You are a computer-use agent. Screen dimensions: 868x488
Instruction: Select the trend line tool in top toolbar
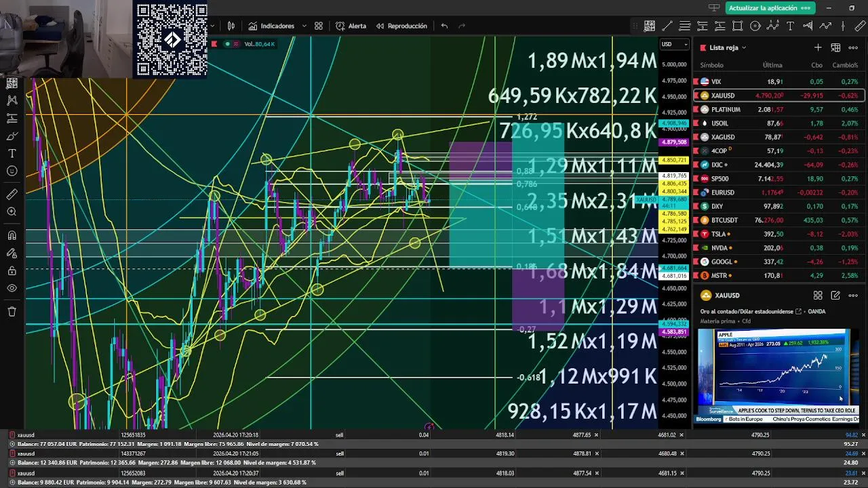point(667,26)
